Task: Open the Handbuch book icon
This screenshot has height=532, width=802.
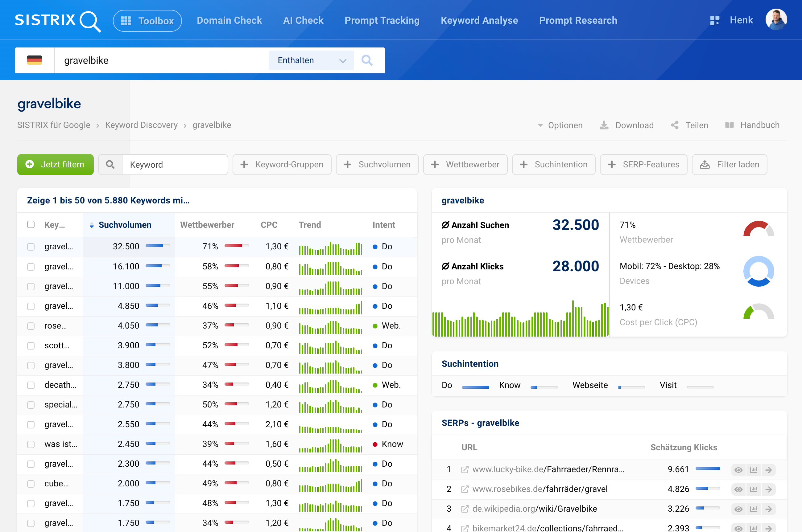Action: coord(729,125)
